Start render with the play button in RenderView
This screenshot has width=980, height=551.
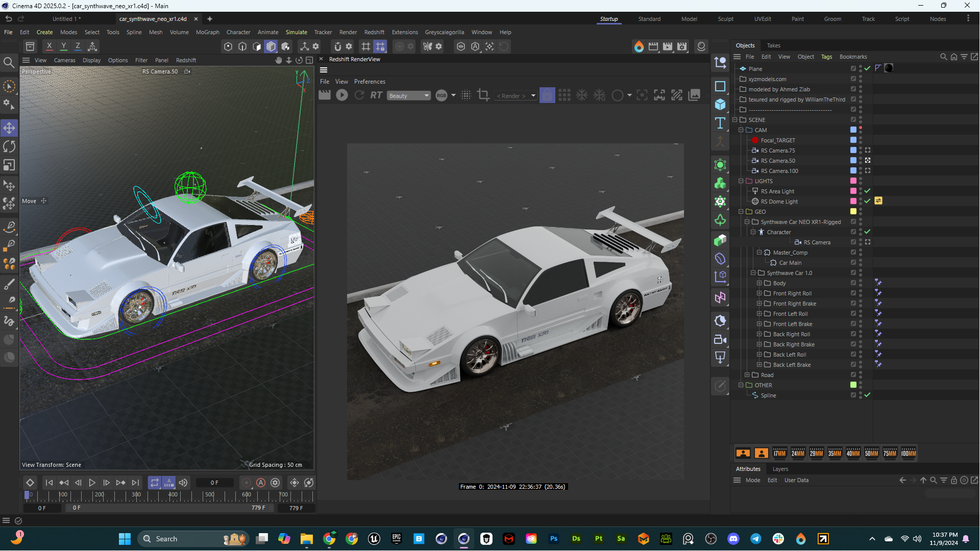pos(342,95)
